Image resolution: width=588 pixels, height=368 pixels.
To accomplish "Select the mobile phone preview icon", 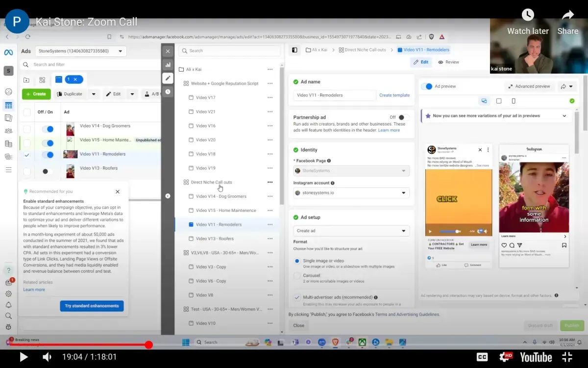I will (x=514, y=101).
